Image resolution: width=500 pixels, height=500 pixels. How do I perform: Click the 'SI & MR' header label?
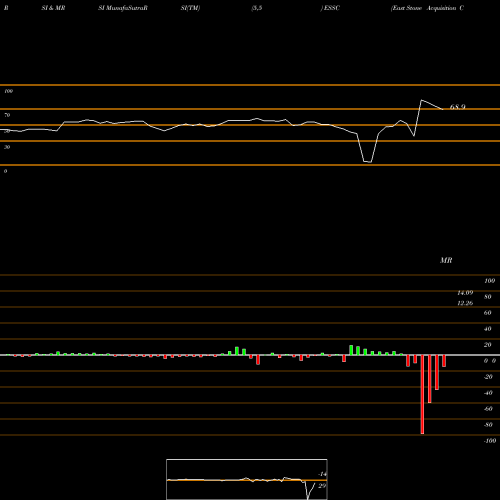point(53,8)
